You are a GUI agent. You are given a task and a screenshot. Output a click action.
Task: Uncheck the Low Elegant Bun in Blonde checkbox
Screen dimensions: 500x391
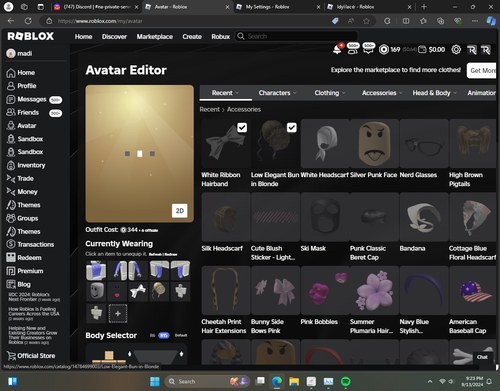click(x=292, y=128)
